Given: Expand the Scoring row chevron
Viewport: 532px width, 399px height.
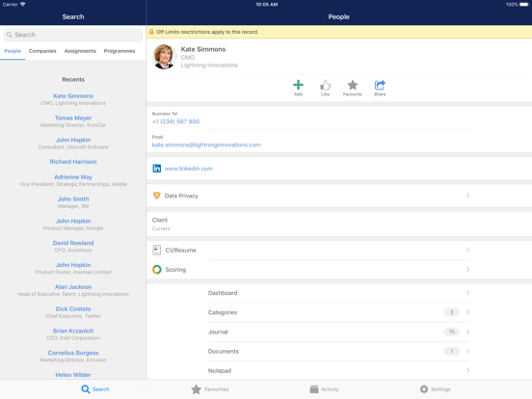Looking at the screenshot, I should coord(467,270).
